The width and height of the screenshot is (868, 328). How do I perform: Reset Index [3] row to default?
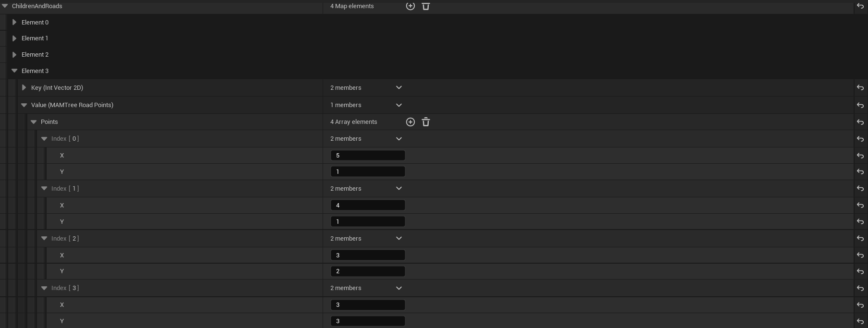[860, 288]
